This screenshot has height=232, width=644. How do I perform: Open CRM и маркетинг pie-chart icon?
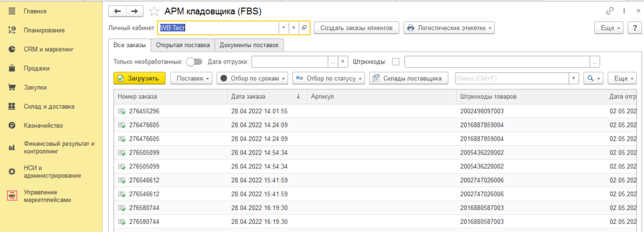(x=12, y=49)
